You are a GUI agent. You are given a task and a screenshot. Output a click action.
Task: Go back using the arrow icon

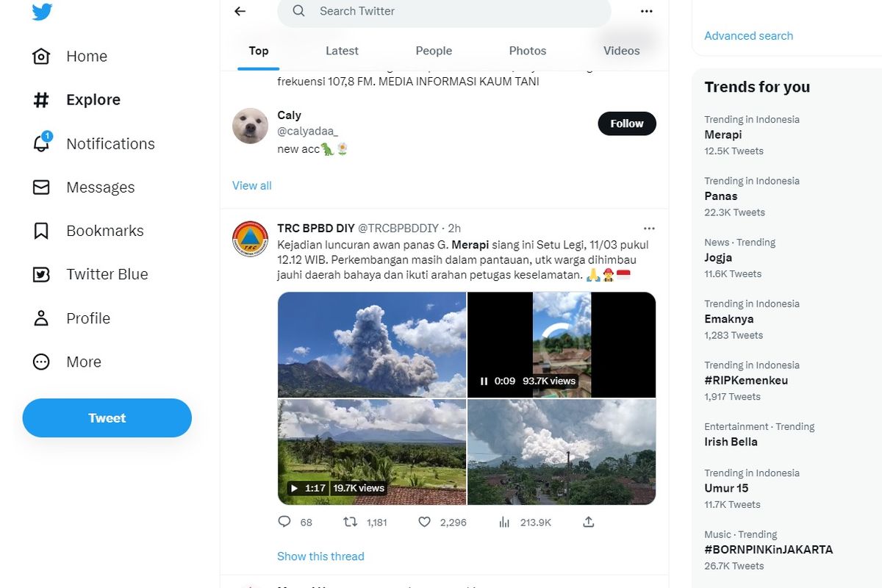tap(240, 11)
